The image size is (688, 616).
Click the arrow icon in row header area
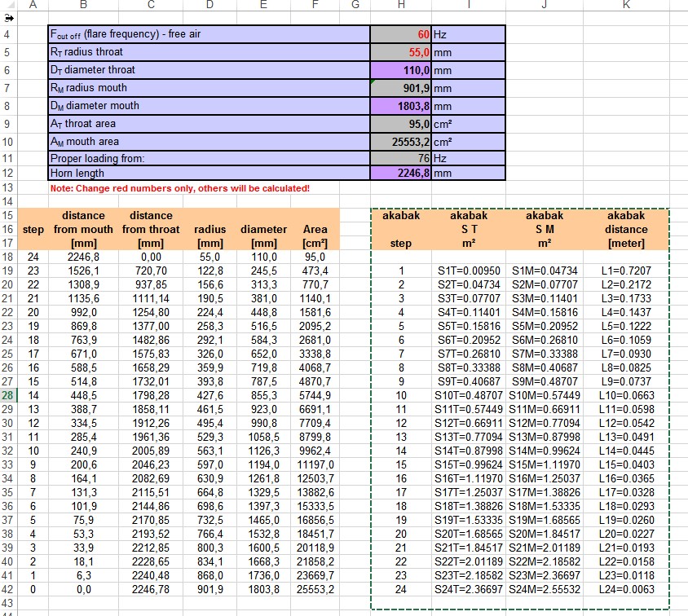[x=9, y=19]
